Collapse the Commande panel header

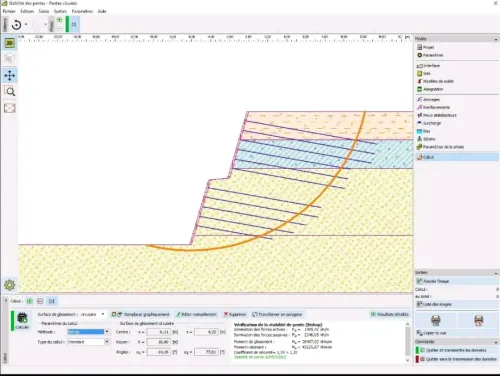pos(496,342)
